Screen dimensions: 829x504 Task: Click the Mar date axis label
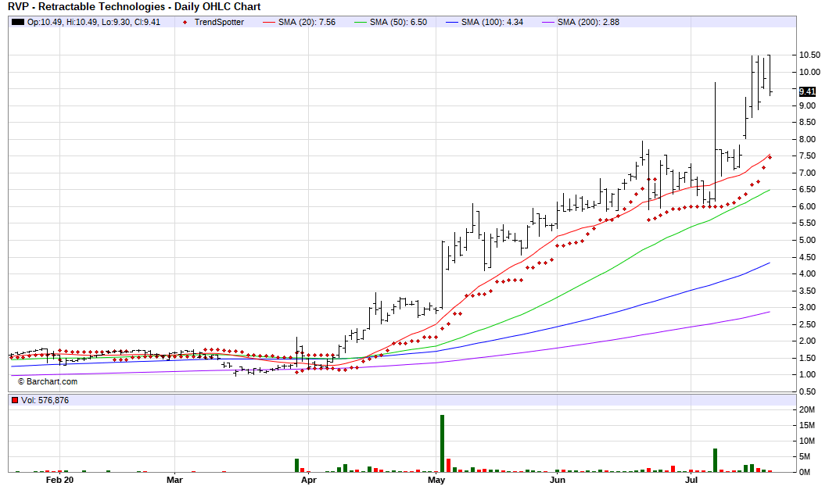(174, 480)
